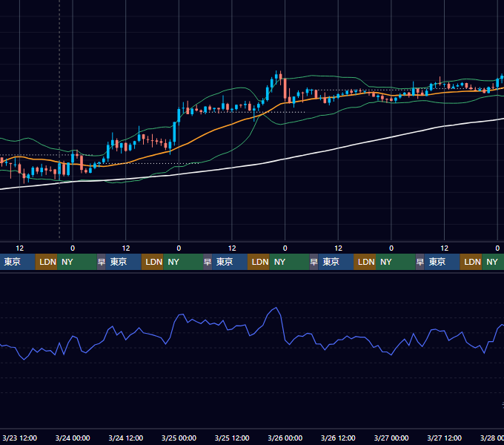Screen dimensions: 504x445
Task: Select the NY session block spanning 3/27 00:00
Action: pos(395,262)
